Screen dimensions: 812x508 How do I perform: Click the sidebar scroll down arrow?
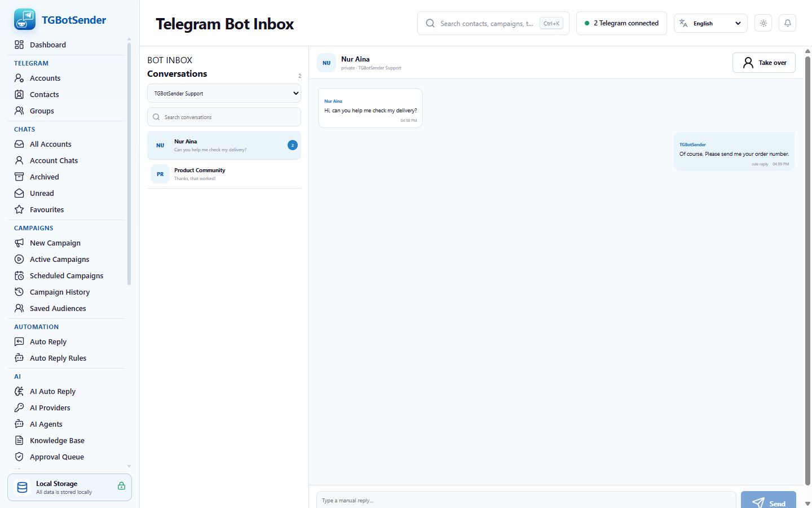coord(129,466)
